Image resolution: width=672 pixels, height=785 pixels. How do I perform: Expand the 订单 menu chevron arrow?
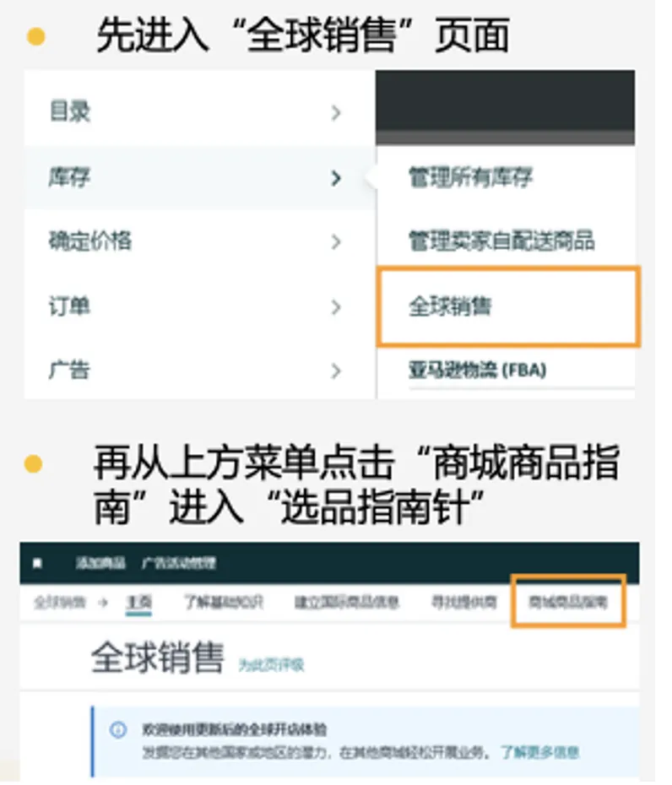336,306
